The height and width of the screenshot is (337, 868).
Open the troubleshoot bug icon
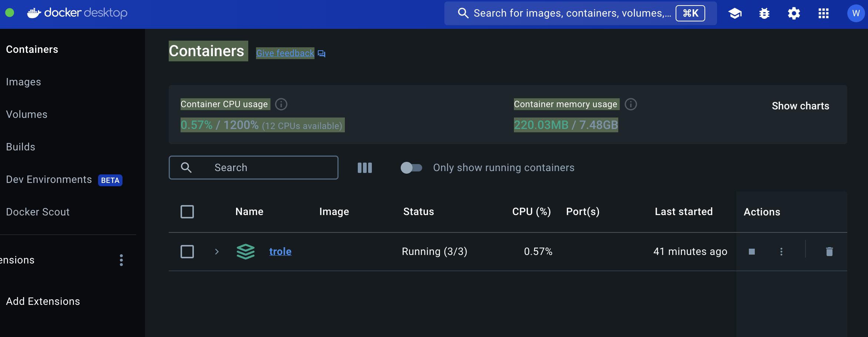[x=764, y=13]
